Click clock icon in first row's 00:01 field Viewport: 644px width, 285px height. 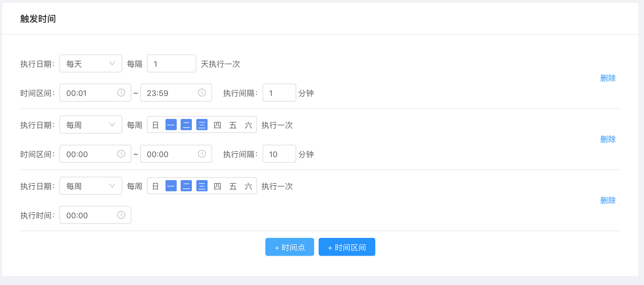pos(121,93)
